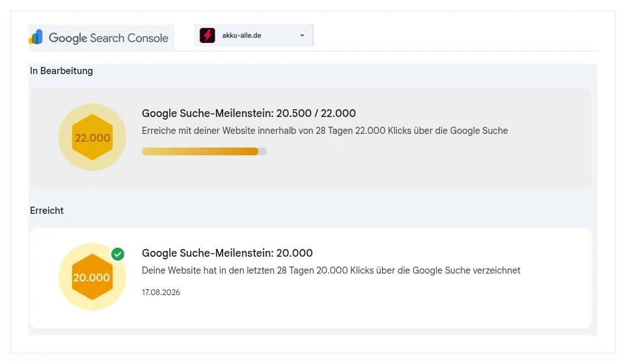This screenshot has width=626, height=364.
Task: Click heading 'Google Suche-Meilenstein: 20.000'
Action: tap(227, 253)
